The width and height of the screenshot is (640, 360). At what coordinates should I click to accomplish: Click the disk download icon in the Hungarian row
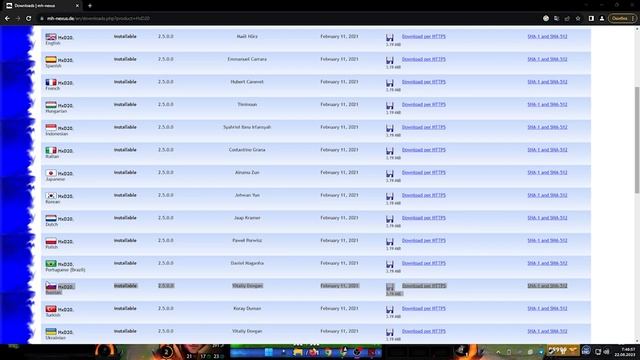tap(390, 106)
